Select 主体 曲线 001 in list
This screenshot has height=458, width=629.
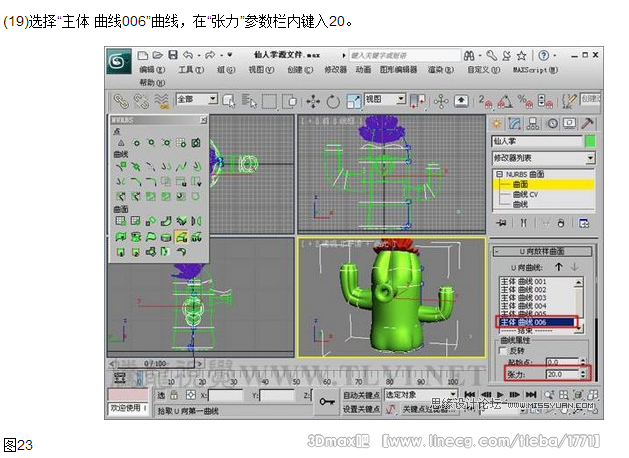coord(523,281)
